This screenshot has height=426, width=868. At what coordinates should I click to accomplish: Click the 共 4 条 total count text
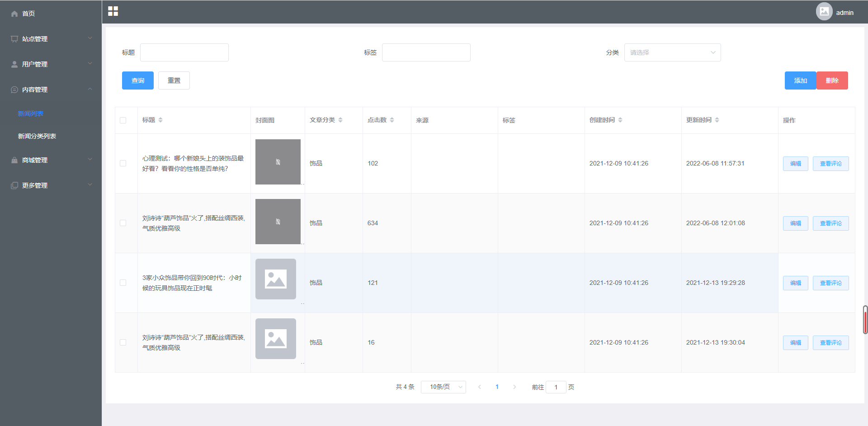[405, 387]
